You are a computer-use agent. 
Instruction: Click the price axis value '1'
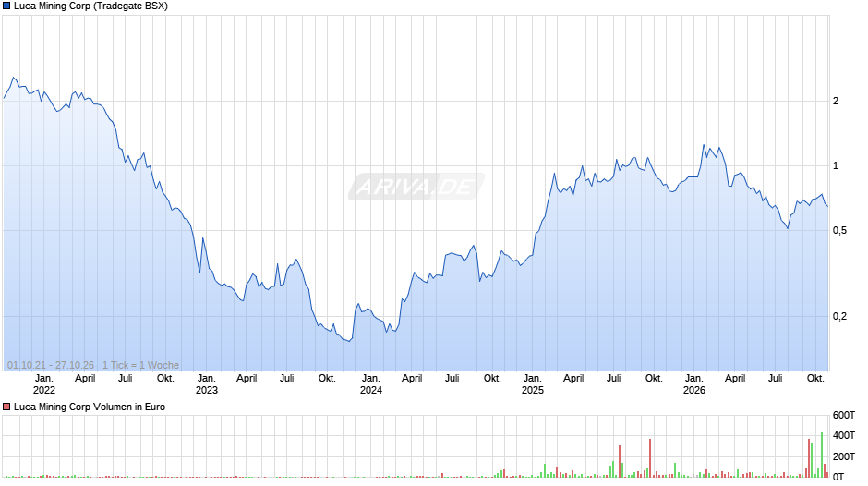click(x=836, y=165)
